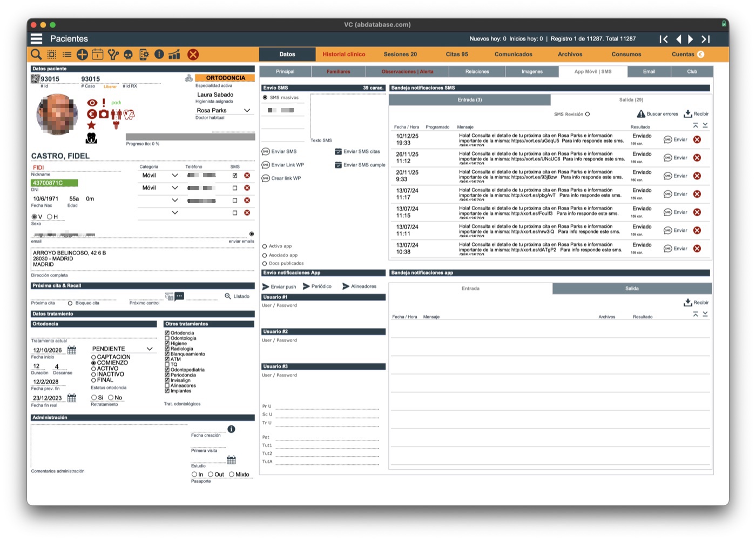
Task: Click the orange Liberar link
Action: coord(110,86)
